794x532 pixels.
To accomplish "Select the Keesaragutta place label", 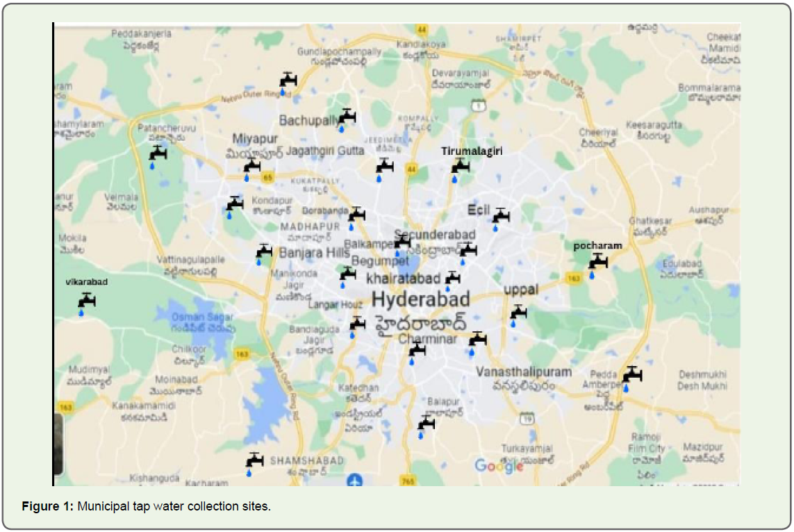I will coord(654,124).
